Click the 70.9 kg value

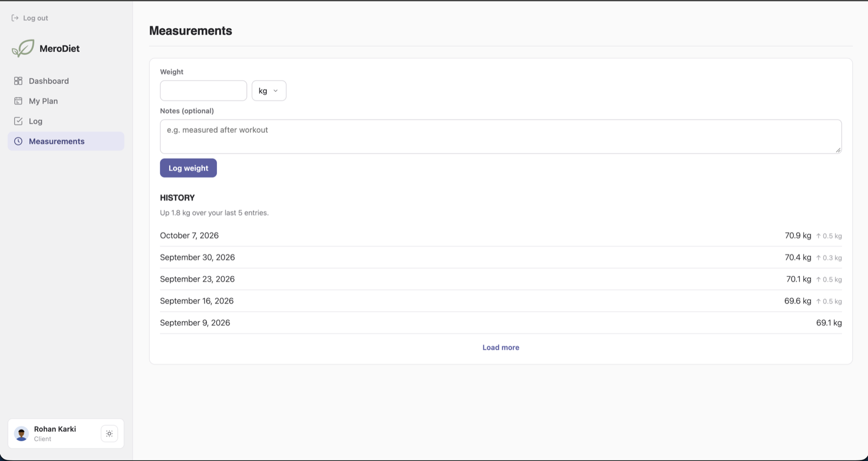click(x=798, y=235)
